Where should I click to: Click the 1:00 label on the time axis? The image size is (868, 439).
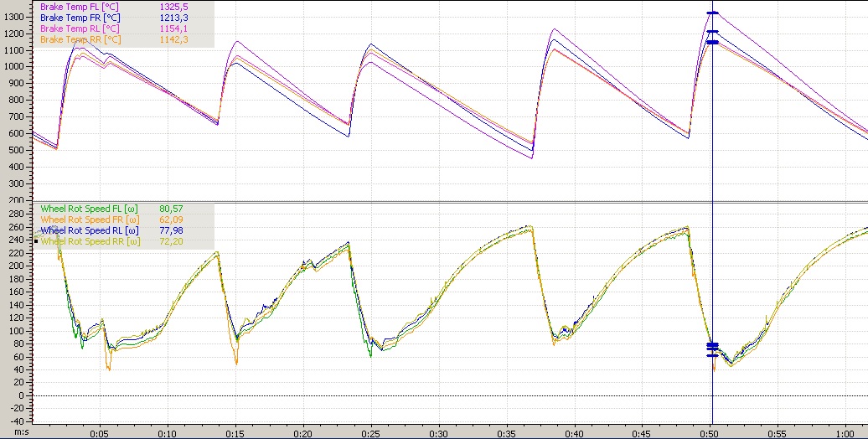click(x=845, y=434)
